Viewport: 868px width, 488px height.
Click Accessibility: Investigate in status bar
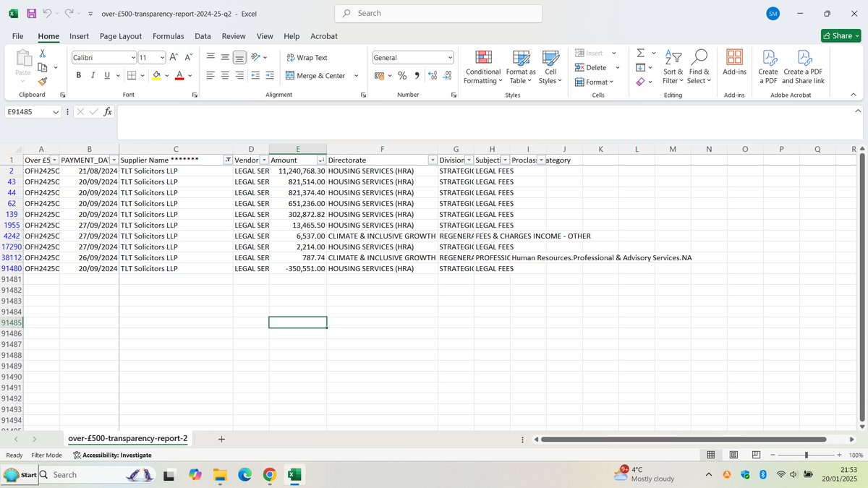coord(112,455)
